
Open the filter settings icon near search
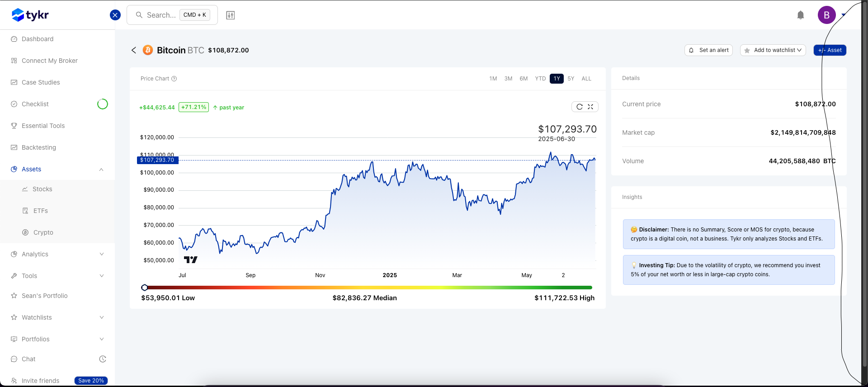click(x=231, y=15)
